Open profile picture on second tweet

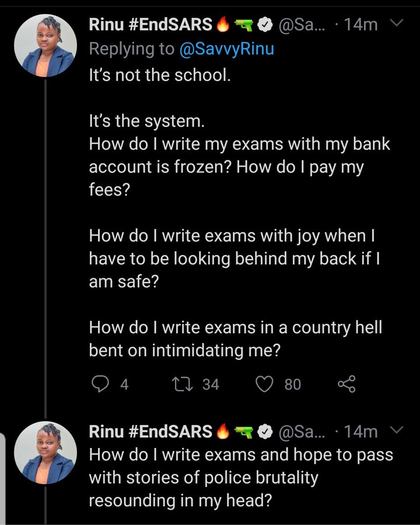[45, 453]
